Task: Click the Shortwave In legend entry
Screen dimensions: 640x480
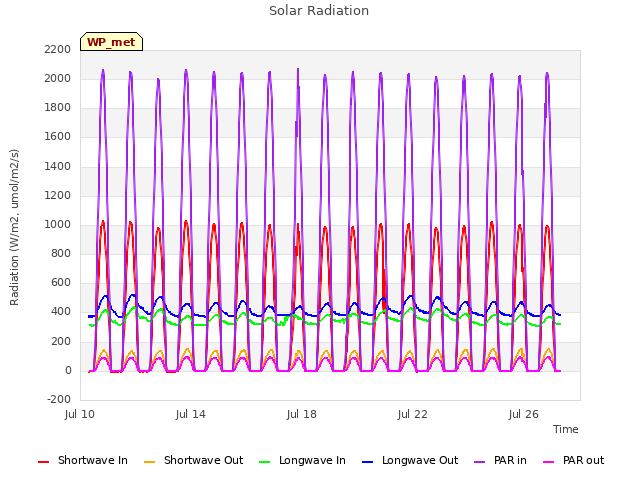Action: [x=83, y=460]
